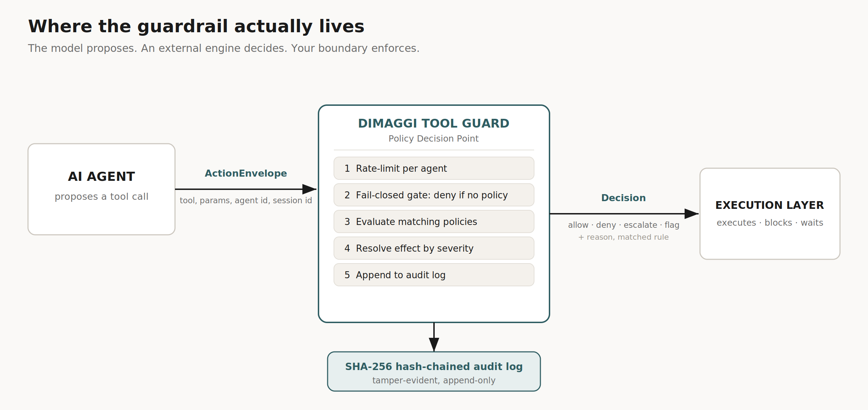Screen dimensions: 868x410
Task: Click the Decision arrow label
Action: [623, 198]
